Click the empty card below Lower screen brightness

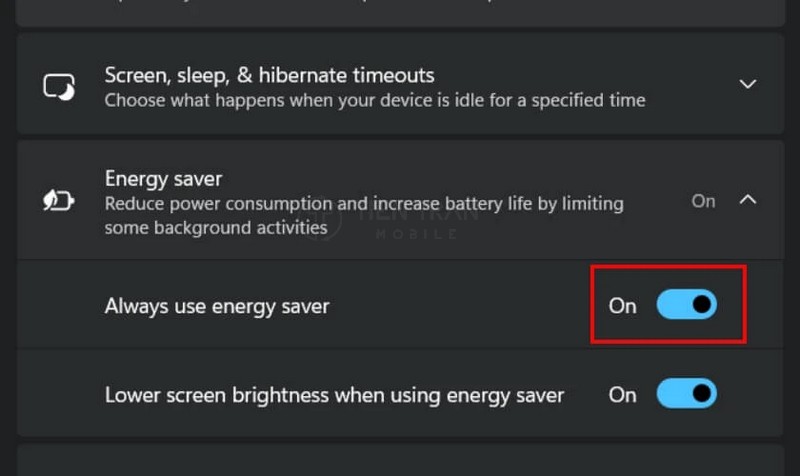(x=400, y=460)
